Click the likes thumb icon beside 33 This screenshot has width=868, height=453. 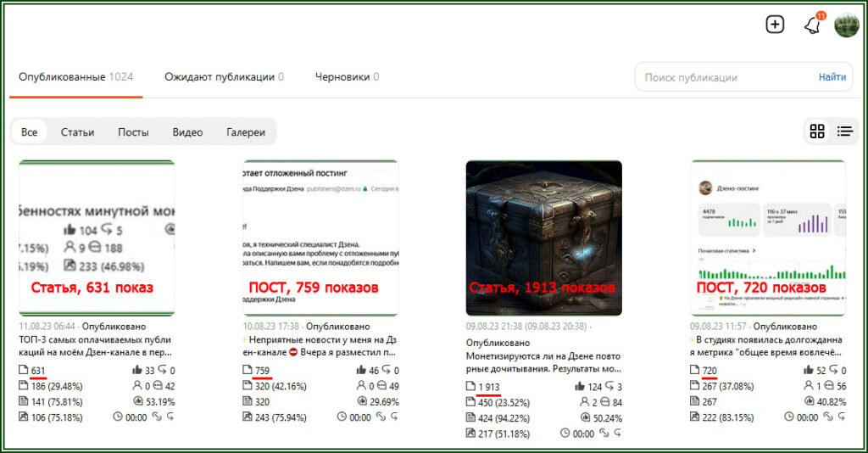click(x=137, y=370)
